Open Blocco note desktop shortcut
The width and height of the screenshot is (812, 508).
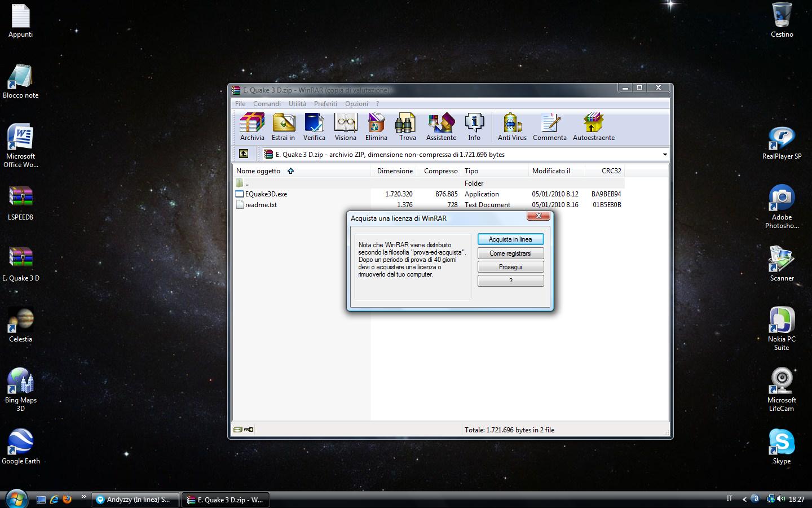(x=21, y=81)
